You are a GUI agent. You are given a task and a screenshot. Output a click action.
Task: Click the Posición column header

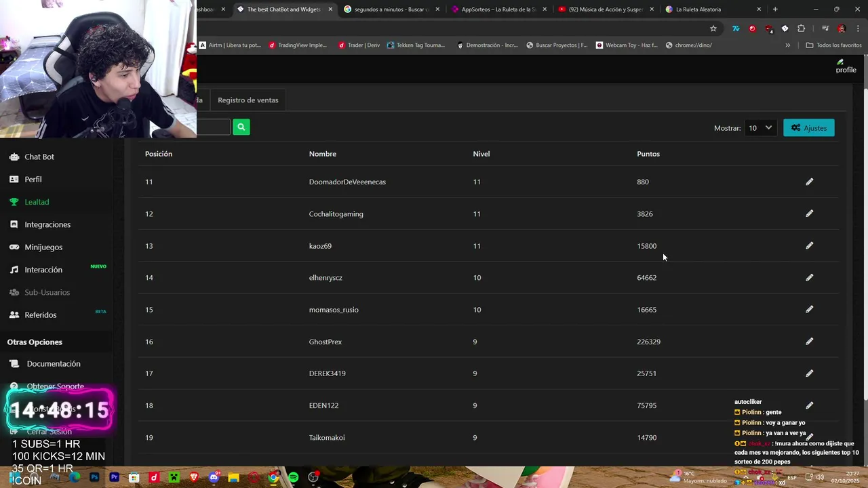click(x=159, y=154)
